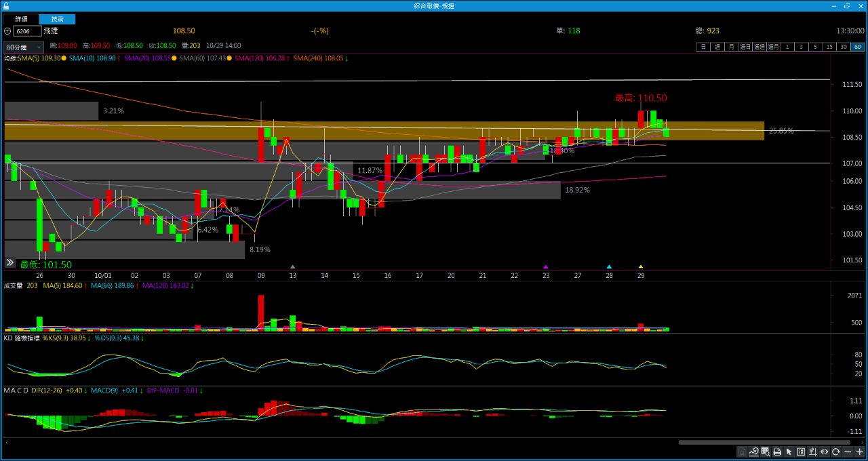Screen dimensions: 868x461
Task: Select the 技術 tab
Action: 58,19
